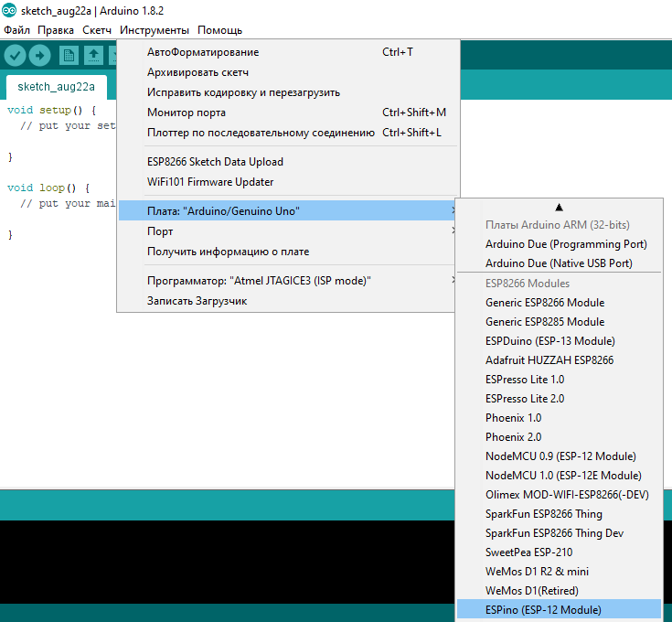The image size is (672, 622).
Task: Click the New sketch toolbar icon
Action: click(x=69, y=55)
